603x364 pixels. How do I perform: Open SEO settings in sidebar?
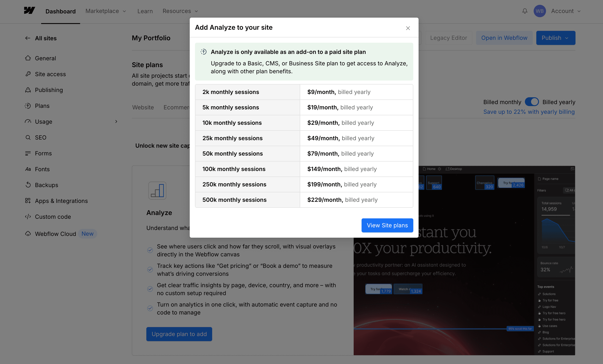[x=41, y=137]
